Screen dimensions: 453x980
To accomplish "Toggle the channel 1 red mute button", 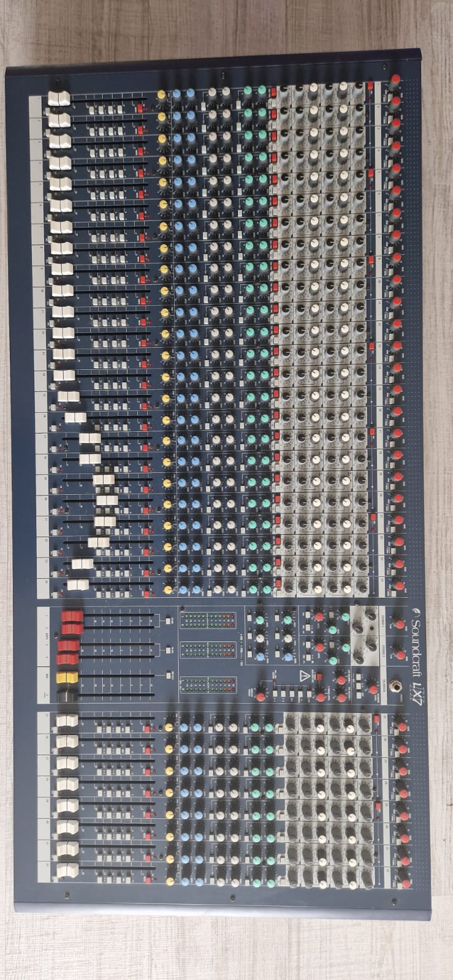I will (x=140, y=108).
